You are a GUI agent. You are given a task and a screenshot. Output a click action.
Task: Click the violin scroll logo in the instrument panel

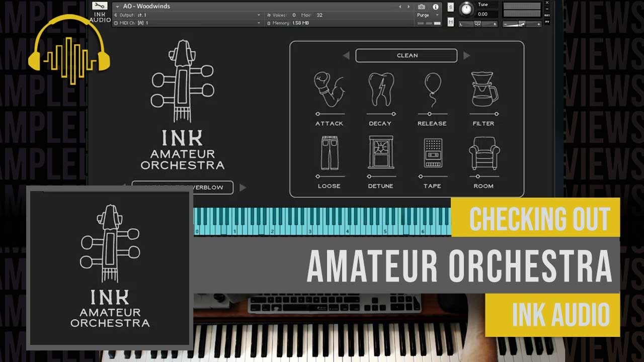tap(183, 80)
